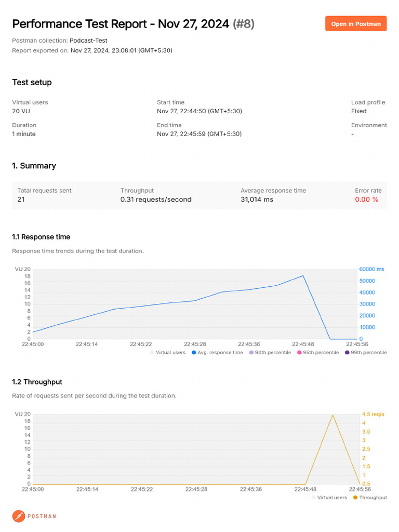Select the 1.2 Throughput heading
This screenshot has height=532, width=399.
coord(37,382)
